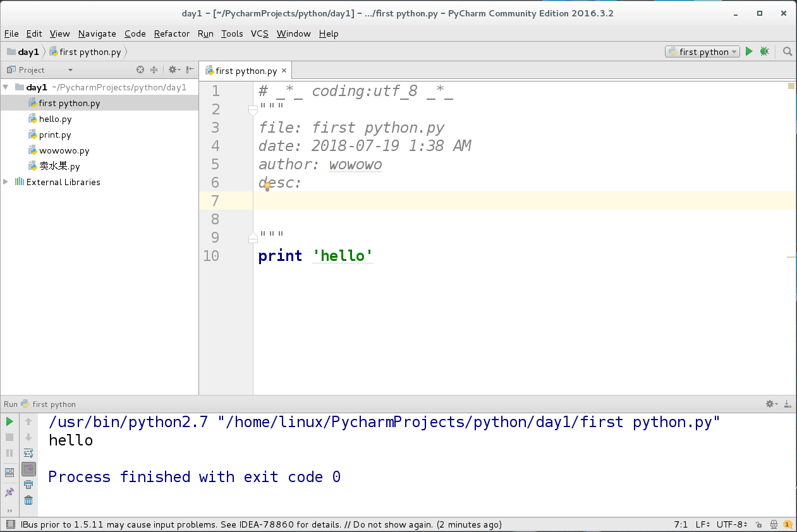The height and width of the screenshot is (532, 797).
Task: Start debugging with the green bug icon
Action: pos(764,52)
